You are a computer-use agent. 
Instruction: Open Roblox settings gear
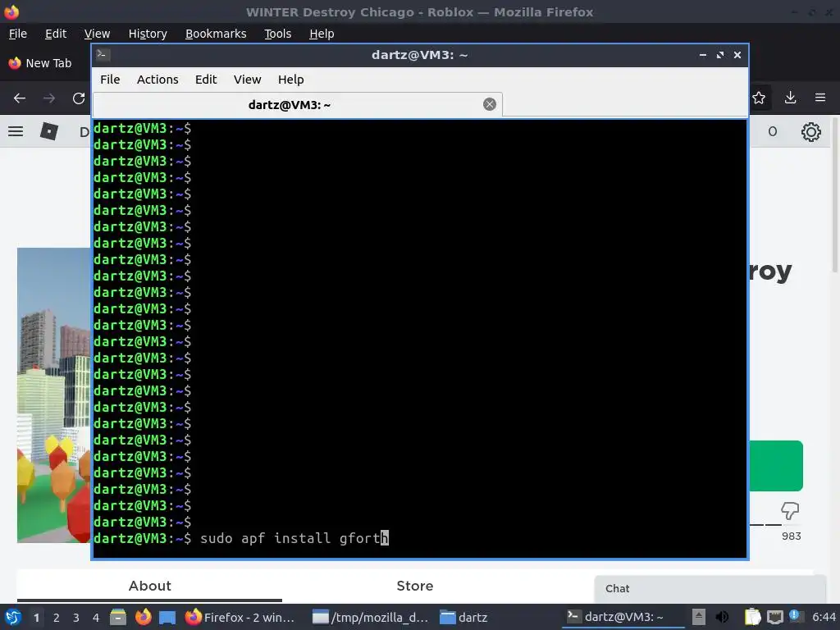click(x=811, y=132)
